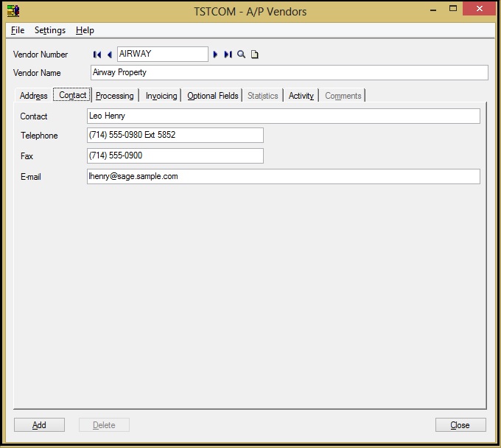This screenshot has width=501, height=448.
Task: Click the Contact field Leo Henry
Action: (284, 116)
